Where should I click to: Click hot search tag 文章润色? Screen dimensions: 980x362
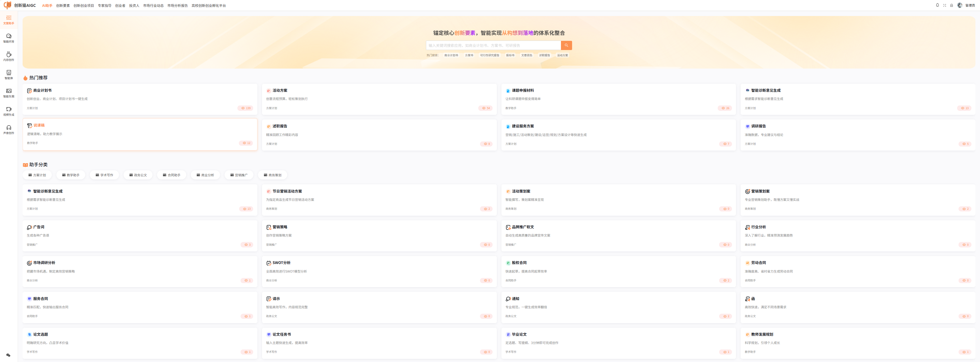click(x=527, y=55)
